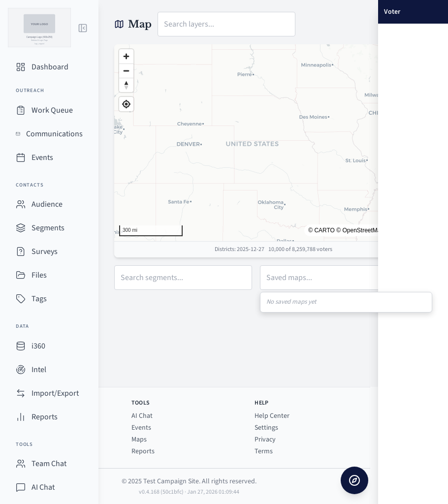
Task: Go to Work Queue page
Action: pyautogui.click(x=52, y=110)
